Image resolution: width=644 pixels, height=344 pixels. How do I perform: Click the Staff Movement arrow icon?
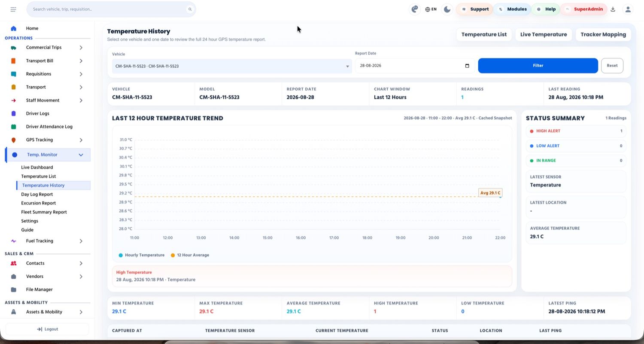coord(13,100)
